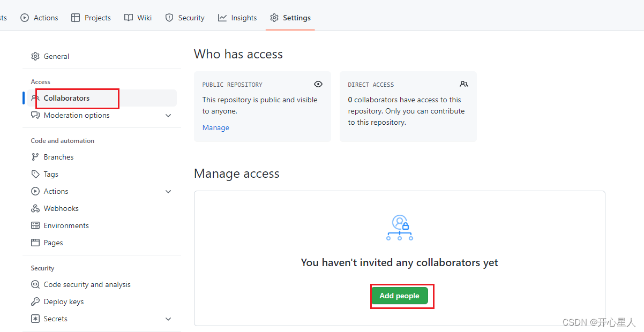This screenshot has height=332, width=644.
Task: Click the Projects table icon
Action: coord(76,18)
